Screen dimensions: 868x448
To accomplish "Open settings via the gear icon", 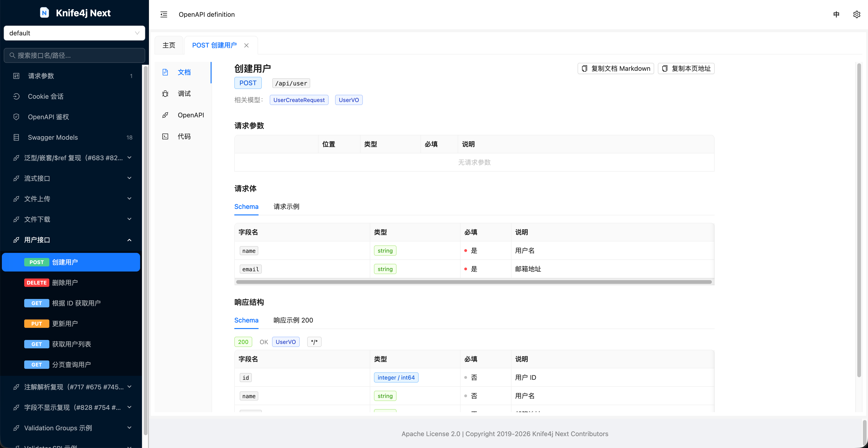I will pyautogui.click(x=857, y=14).
